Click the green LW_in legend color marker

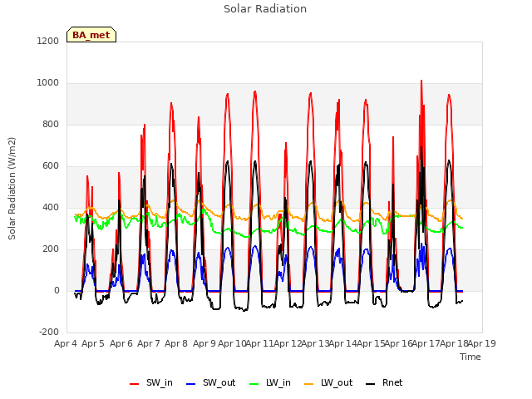254,384
